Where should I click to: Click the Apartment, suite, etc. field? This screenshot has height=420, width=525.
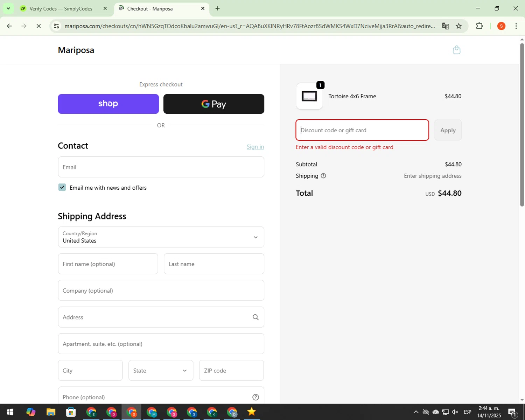161,344
